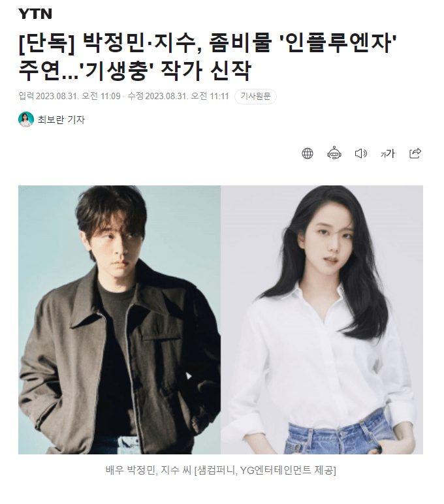Screen dimensions: 444x504
Task: Change font size with 가가 icon
Action: 387,153
